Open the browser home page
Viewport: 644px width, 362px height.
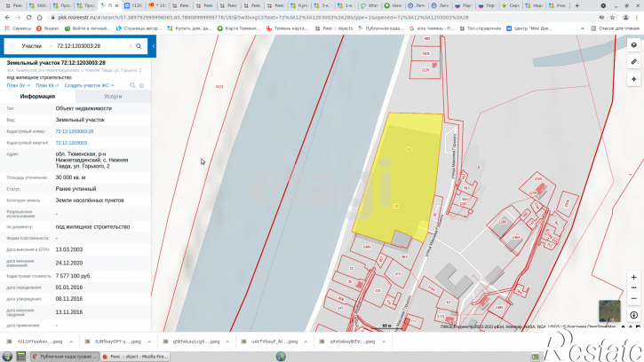click(x=39, y=17)
